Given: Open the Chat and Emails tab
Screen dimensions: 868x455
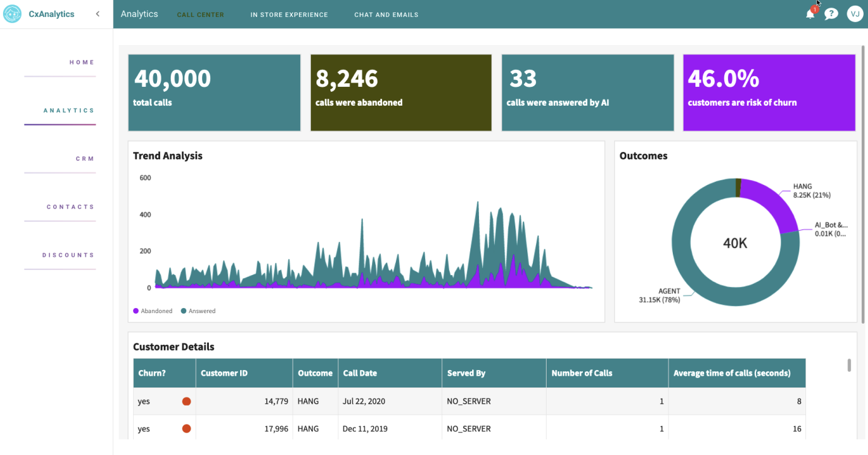Looking at the screenshot, I should point(386,14).
